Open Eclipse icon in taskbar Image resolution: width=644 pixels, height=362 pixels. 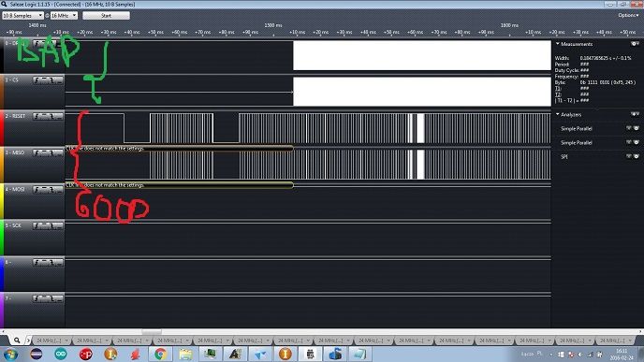[37, 354]
